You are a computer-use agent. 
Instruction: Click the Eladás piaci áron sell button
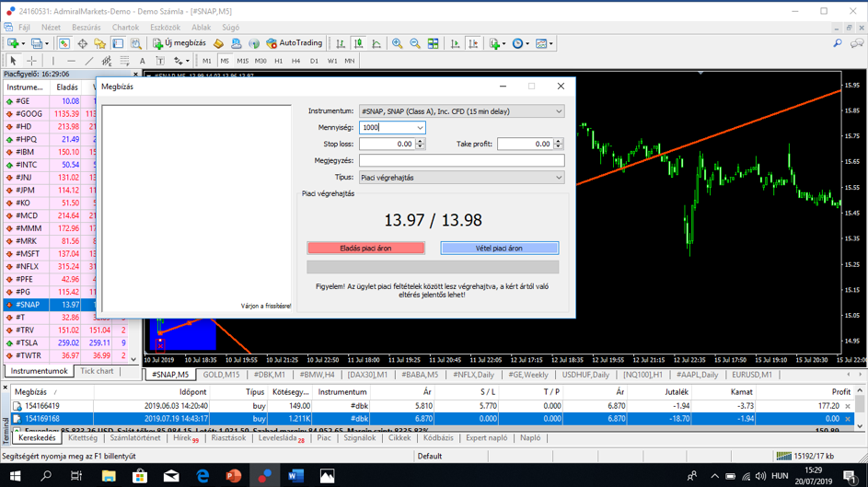366,248
